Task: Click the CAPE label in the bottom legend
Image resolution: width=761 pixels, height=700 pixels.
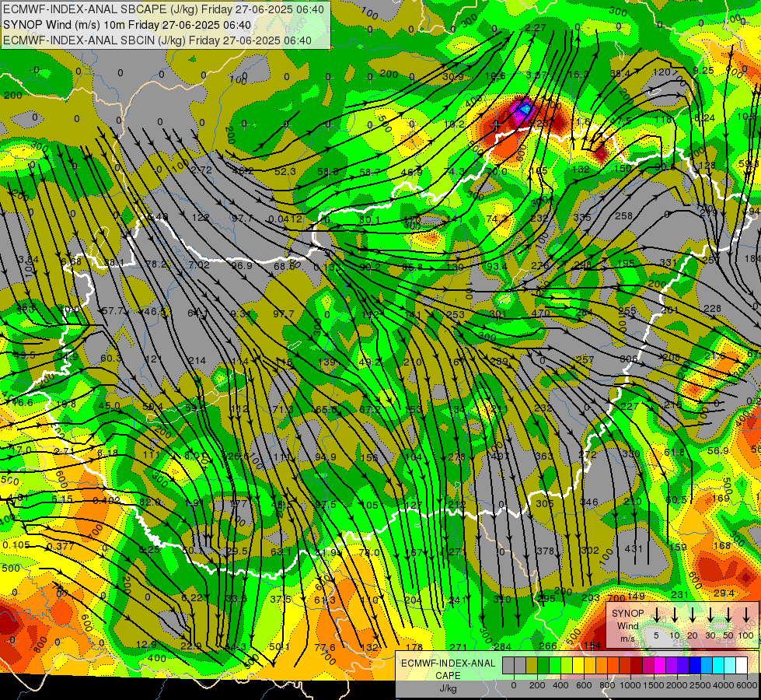Action: 448,676
